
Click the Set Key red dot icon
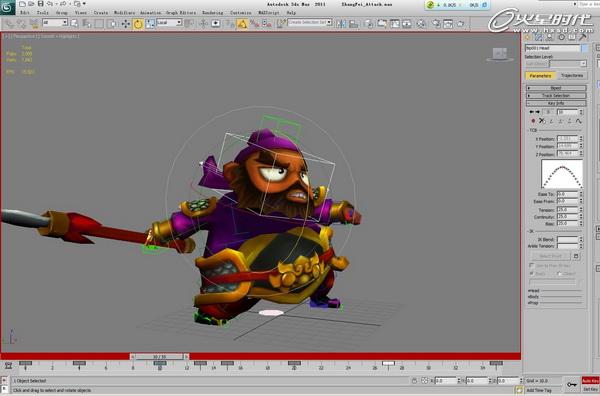coord(533,121)
